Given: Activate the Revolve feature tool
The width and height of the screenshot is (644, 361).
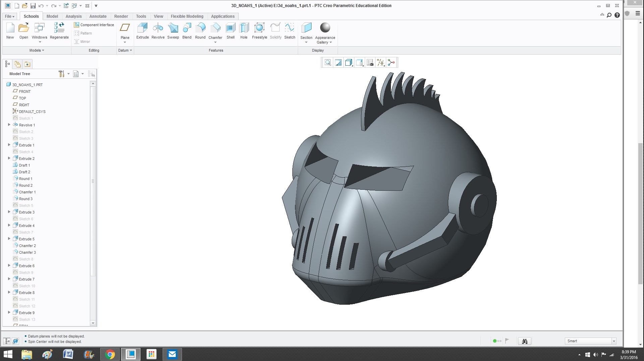Looking at the screenshot, I should (x=158, y=31).
